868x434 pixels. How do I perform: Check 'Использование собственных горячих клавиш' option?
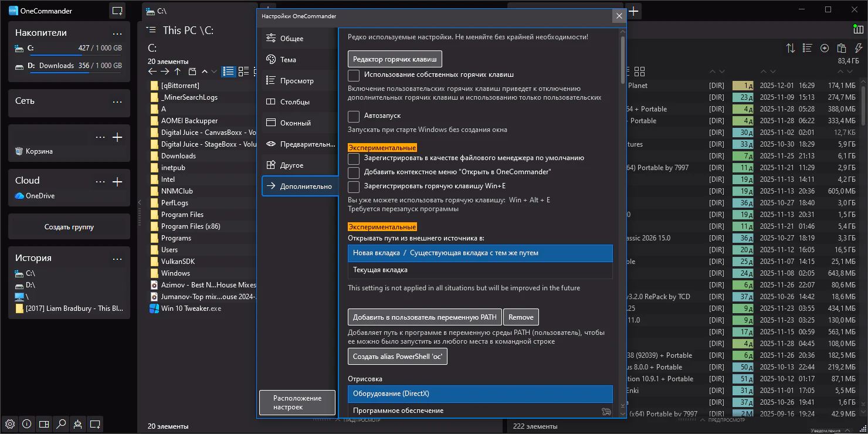354,75
